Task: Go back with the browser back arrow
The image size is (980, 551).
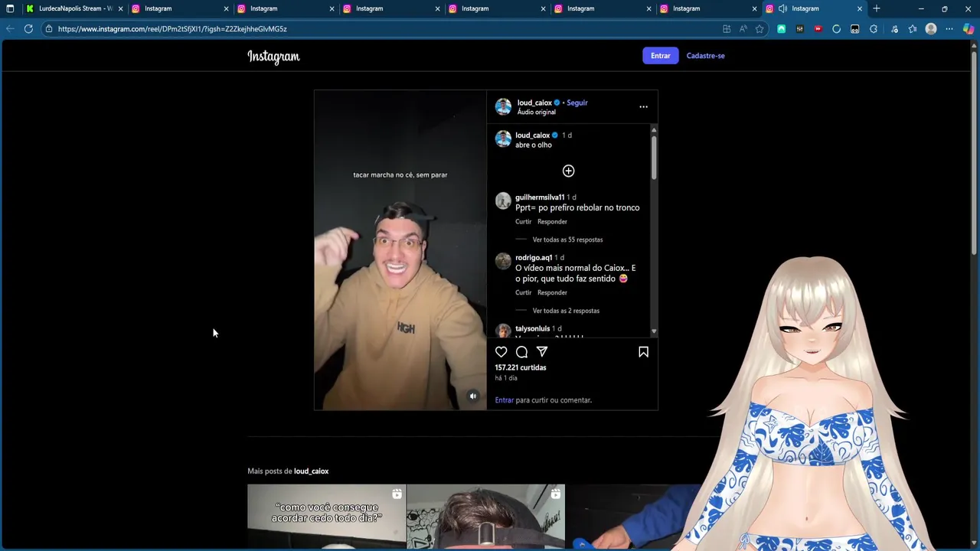Action: coord(10,29)
